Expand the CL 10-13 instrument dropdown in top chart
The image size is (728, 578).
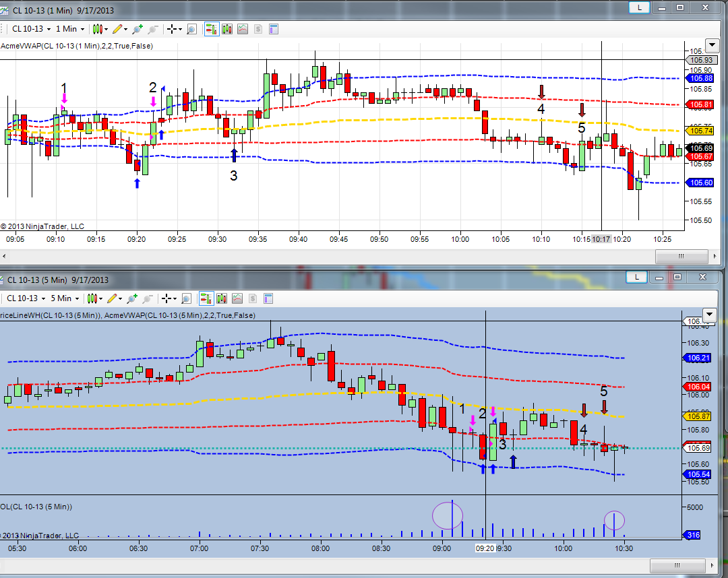coord(31,29)
